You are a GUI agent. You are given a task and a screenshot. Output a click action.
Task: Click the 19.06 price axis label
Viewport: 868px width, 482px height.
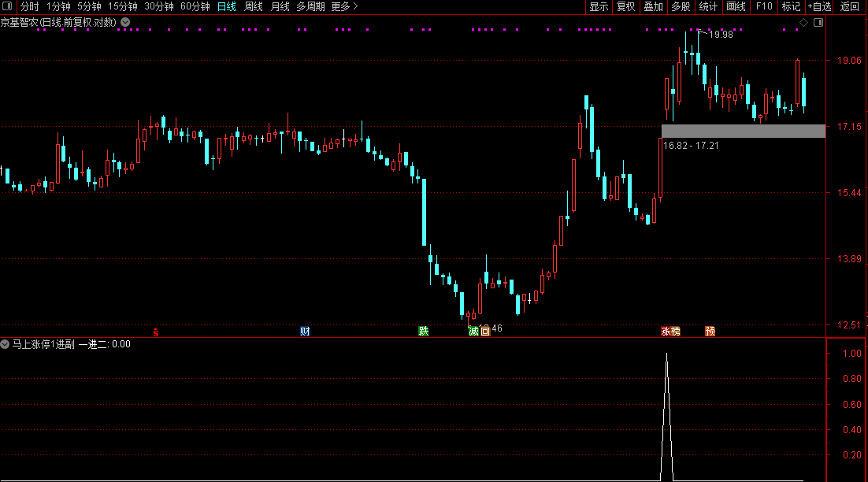click(x=849, y=61)
